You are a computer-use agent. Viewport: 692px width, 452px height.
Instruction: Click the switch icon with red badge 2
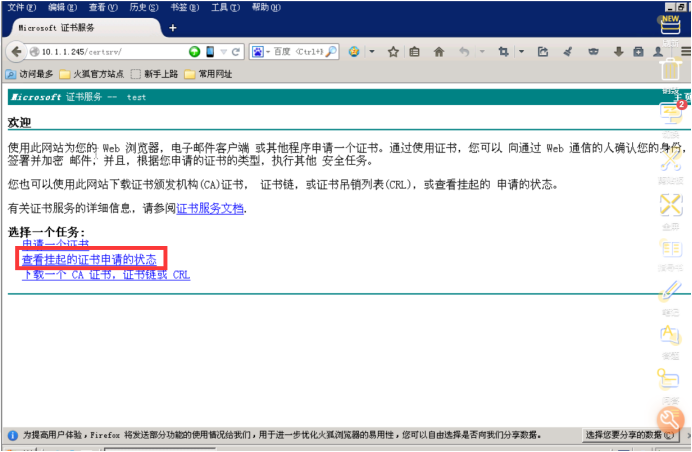point(671,113)
